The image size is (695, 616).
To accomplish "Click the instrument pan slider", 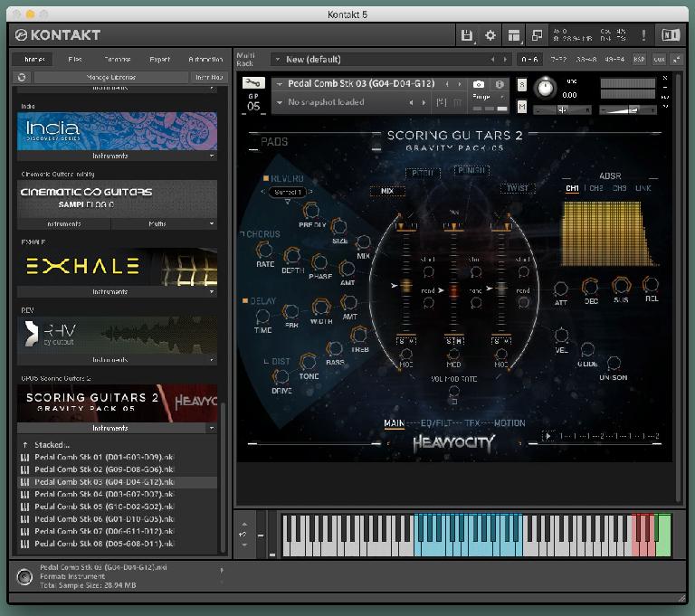I will pos(562,110).
